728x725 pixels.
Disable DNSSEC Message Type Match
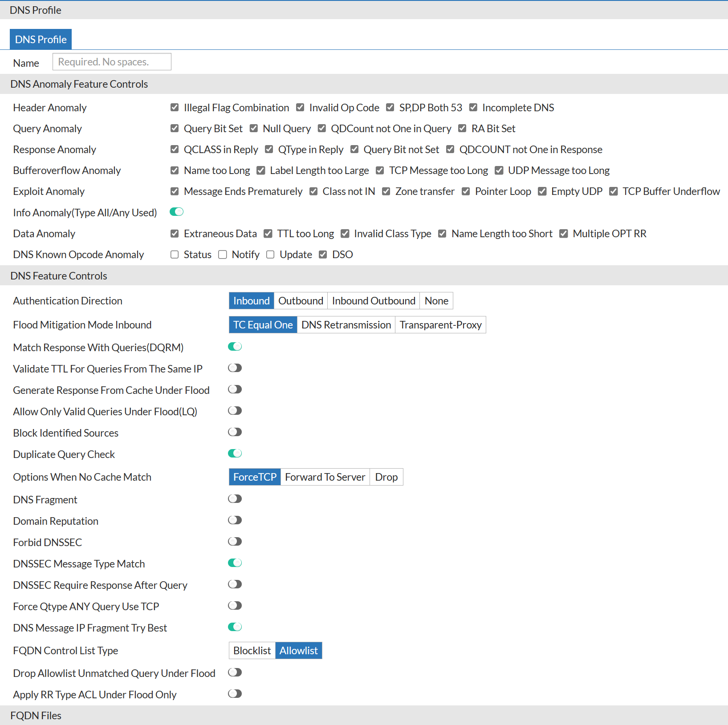click(x=235, y=563)
